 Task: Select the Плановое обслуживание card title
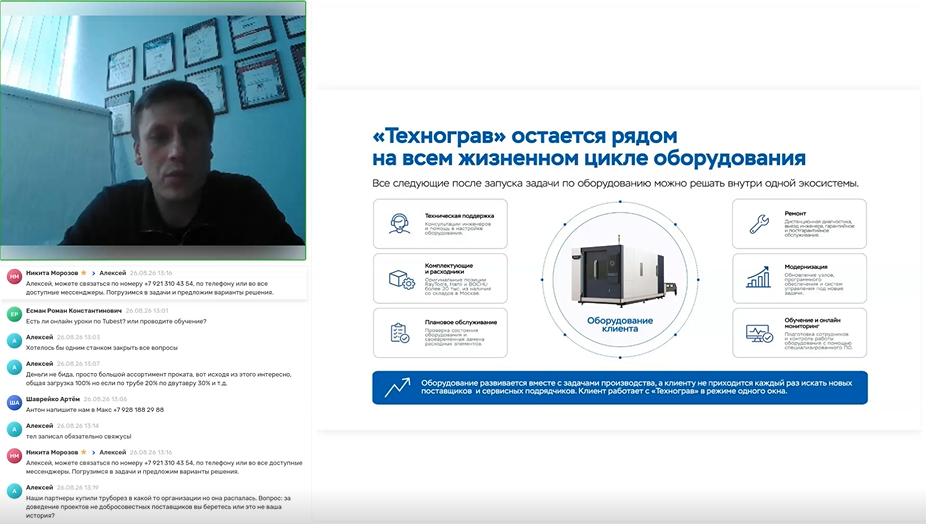461,322
